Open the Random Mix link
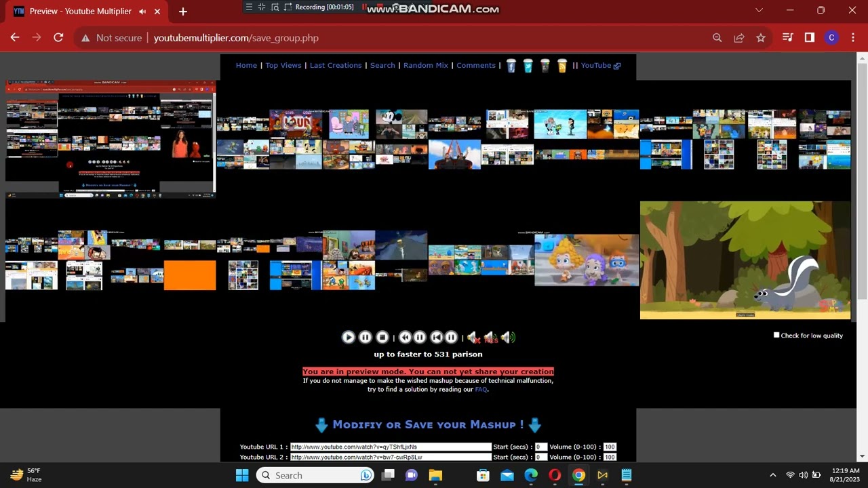This screenshot has height=488, width=868. [426, 66]
